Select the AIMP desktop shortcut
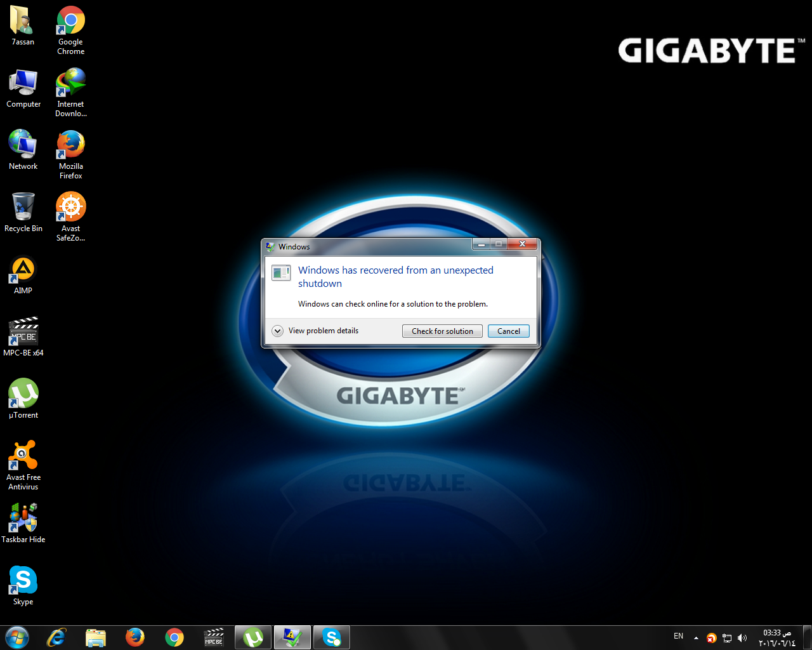 23,275
